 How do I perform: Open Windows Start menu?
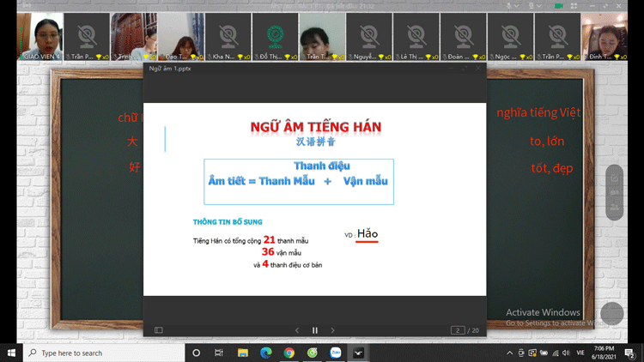pyautogui.click(x=11, y=353)
